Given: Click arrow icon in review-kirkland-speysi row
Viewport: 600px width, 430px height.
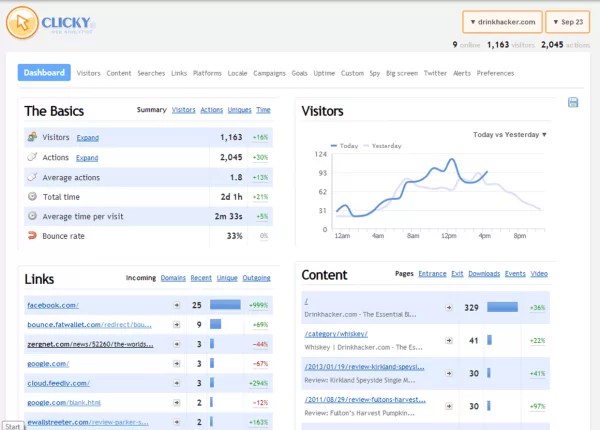Looking at the screenshot, I should (x=449, y=373).
